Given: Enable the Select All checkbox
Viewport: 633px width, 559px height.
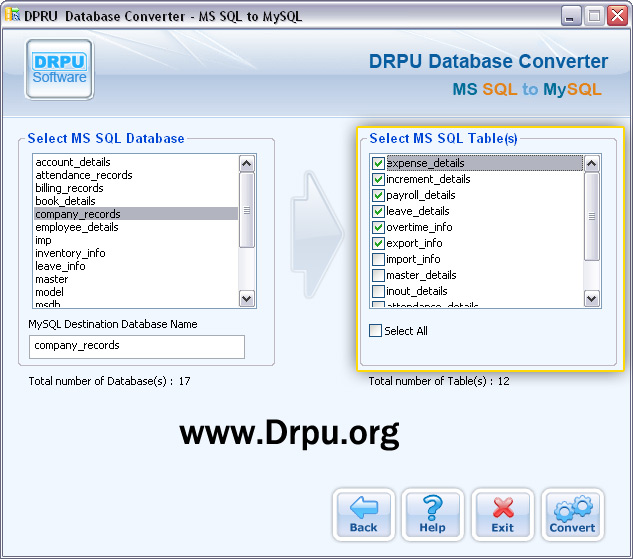Looking at the screenshot, I should pyautogui.click(x=375, y=331).
